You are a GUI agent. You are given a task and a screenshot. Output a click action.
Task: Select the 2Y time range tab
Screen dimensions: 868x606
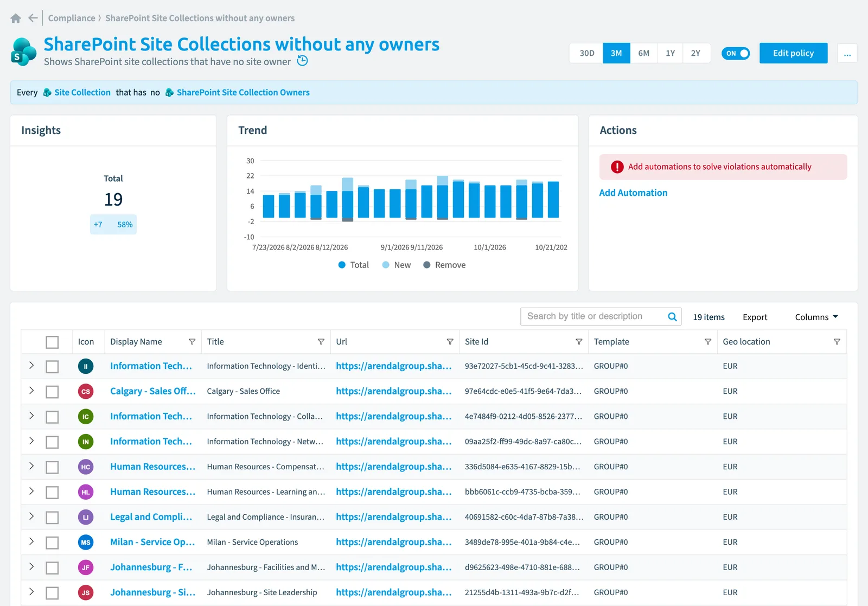[x=696, y=53]
